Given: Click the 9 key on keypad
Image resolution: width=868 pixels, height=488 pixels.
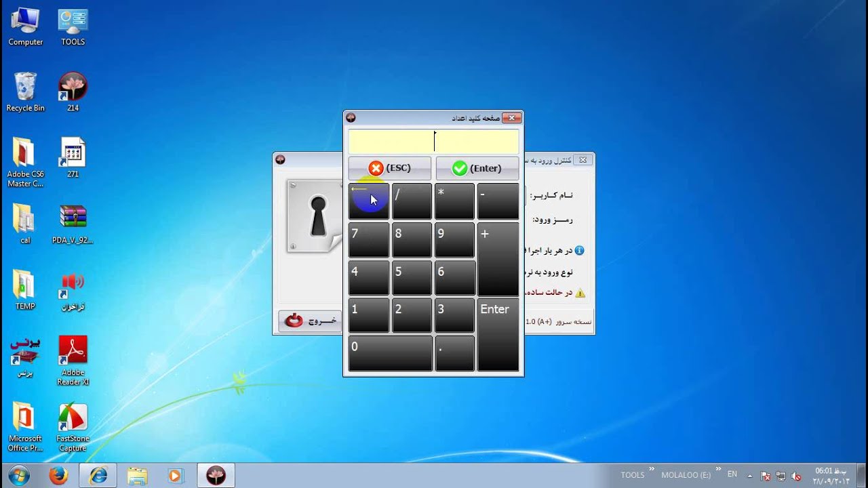Looking at the screenshot, I should pos(454,240).
